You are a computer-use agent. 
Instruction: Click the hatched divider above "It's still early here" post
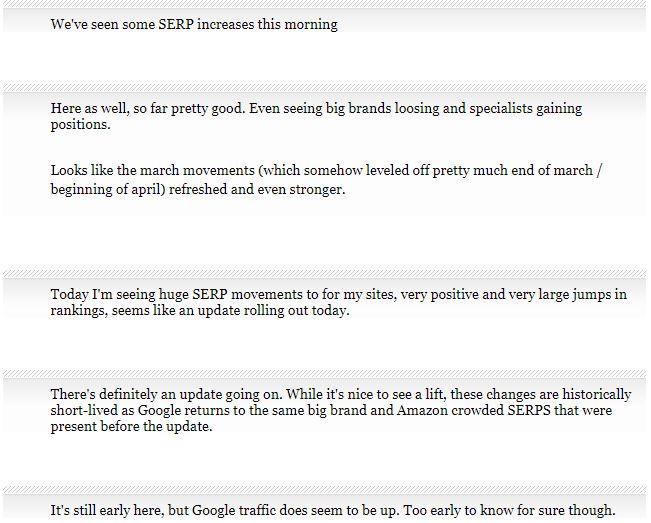pos(325,490)
